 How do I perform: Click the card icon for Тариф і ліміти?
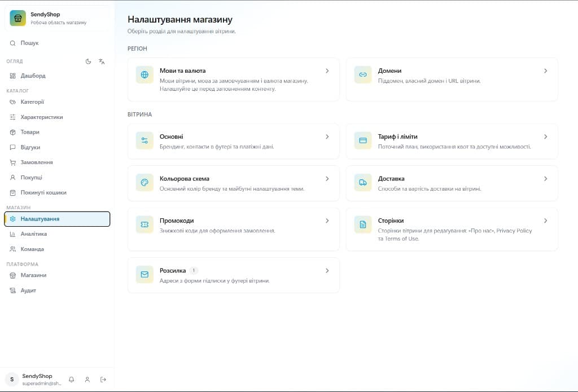pyautogui.click(x=363, y=140)
